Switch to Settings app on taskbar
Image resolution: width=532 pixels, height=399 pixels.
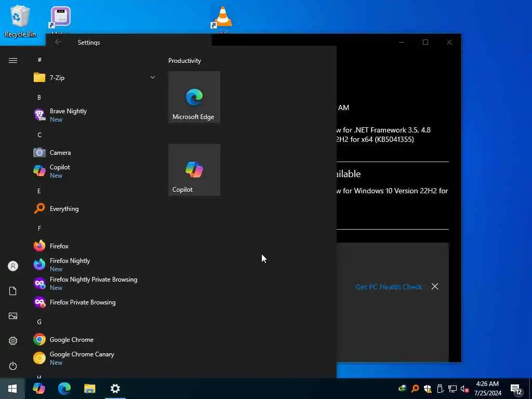tap(115, 389)
